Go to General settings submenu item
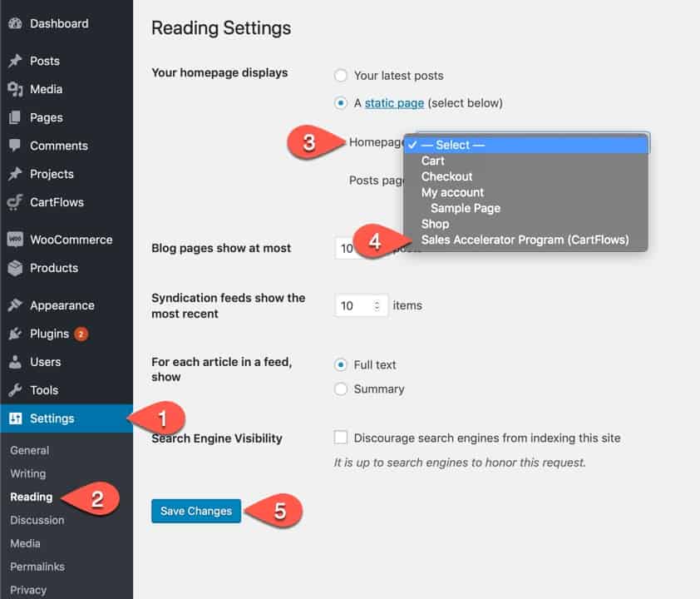 point(30,450)
